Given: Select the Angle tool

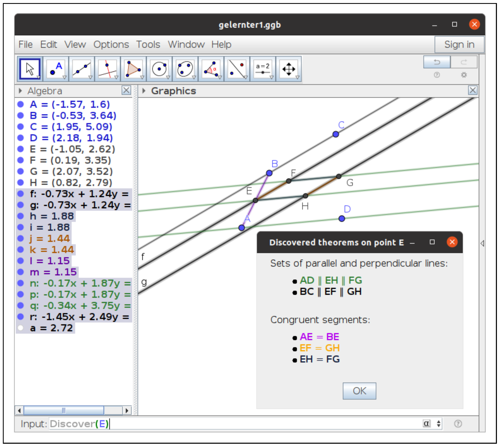Looking at the screenshot, I should click(x=211, y=69).
